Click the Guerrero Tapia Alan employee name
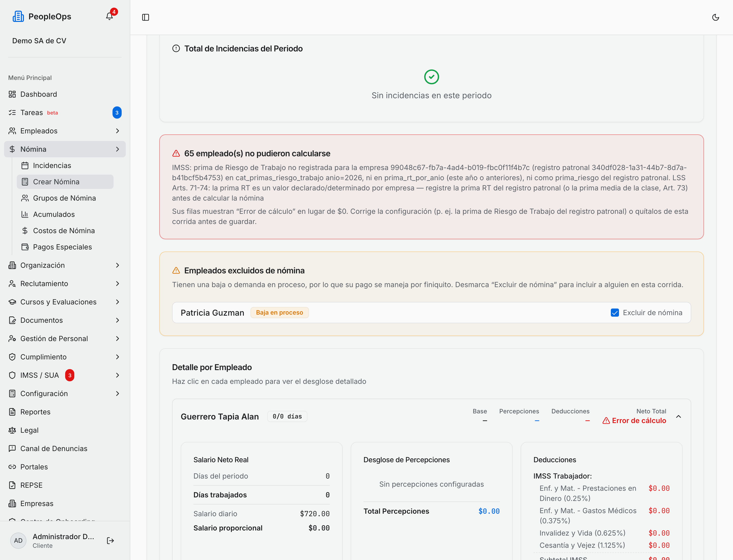Viewport: 733px width, 560px height. (x=220, y=417)
